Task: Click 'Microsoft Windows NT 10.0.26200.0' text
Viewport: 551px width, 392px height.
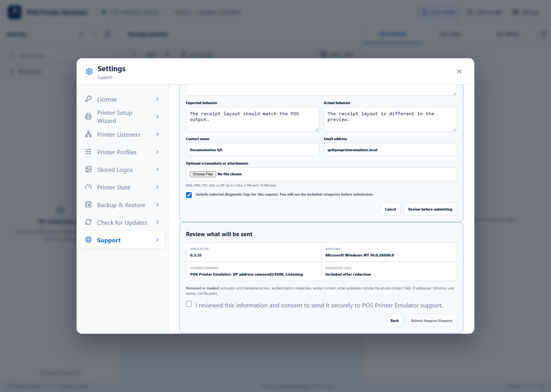Action: click(360, 255)
